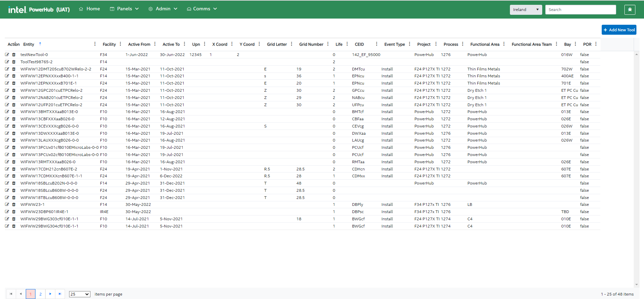Sort by the Active From column header
This screenshot has width=644, height=299.
[x=139, y=44]
